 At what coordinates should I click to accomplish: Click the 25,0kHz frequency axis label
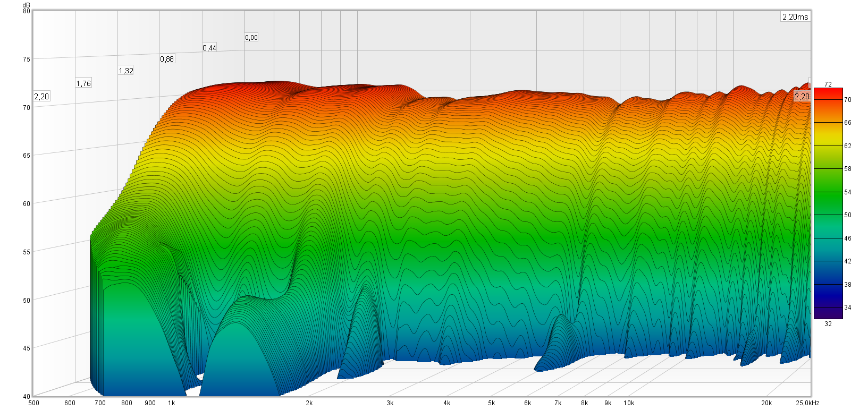pyautogui.click(x=807, y=403)
